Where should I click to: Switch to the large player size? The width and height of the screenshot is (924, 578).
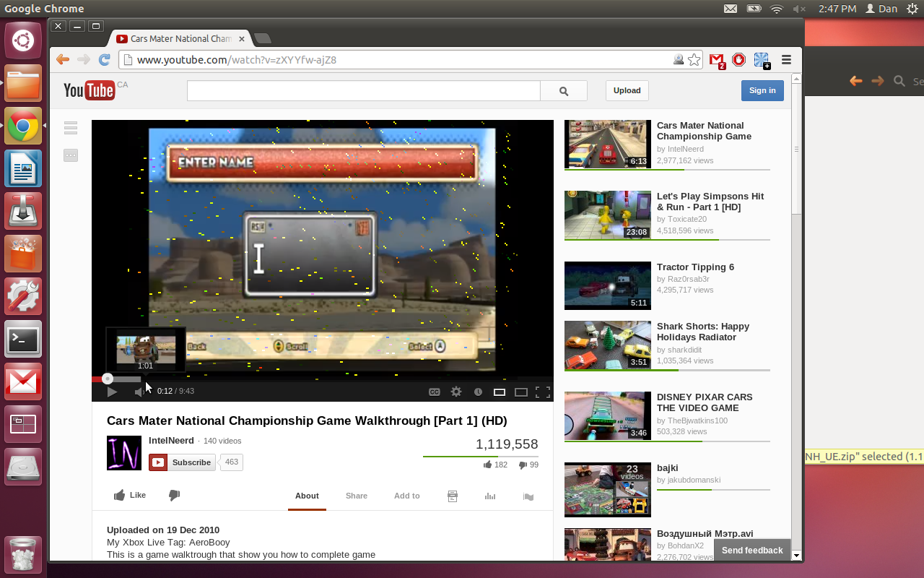pos(521,392)
